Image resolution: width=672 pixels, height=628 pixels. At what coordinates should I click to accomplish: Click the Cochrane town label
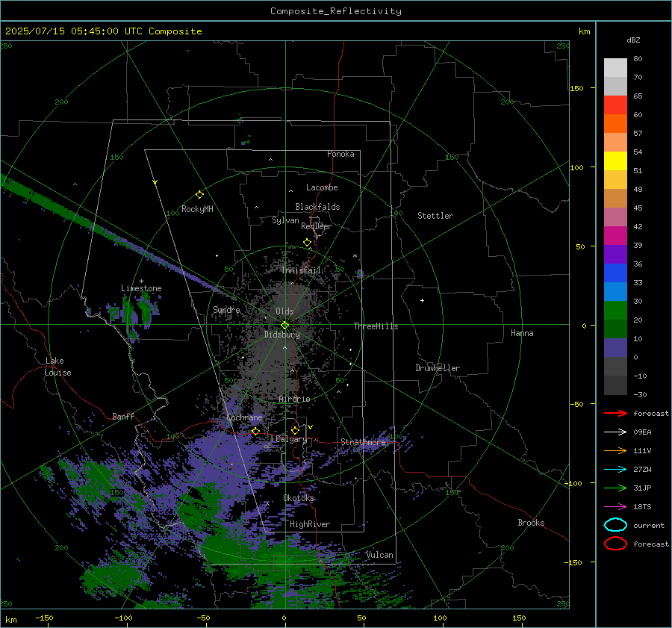pyautogui.click(x=244, y=417)
